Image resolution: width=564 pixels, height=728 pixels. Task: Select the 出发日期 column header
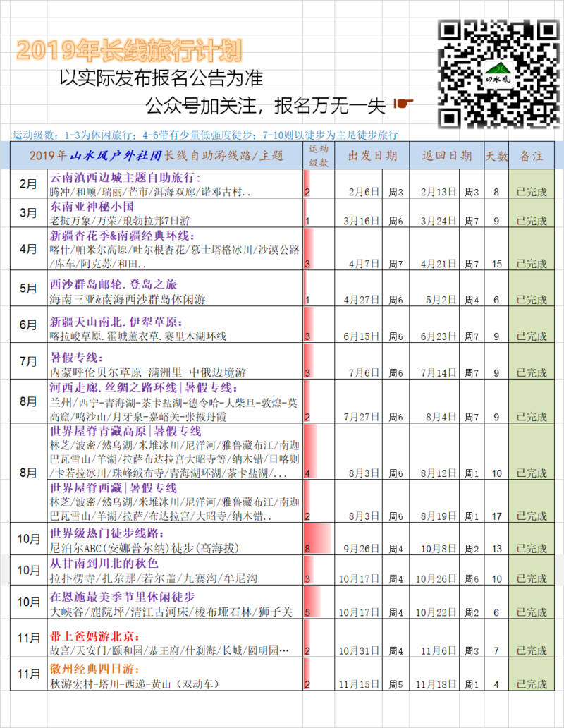372,156
